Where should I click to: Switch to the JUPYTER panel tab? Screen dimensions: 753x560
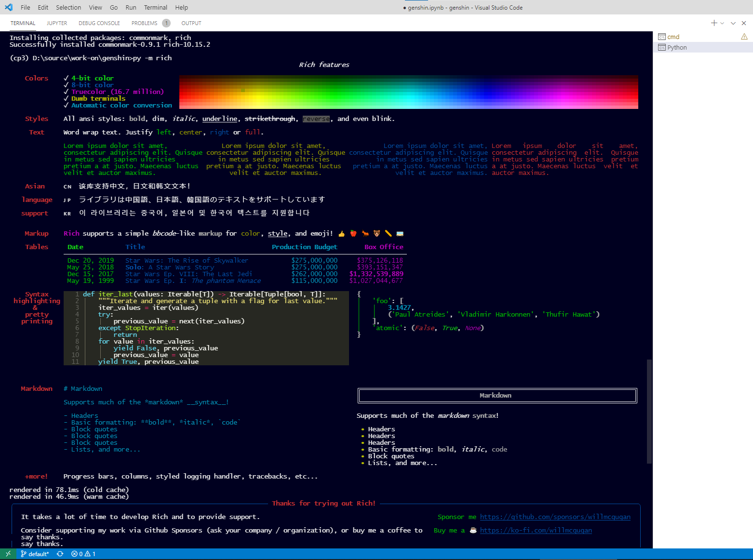[57, 23]
